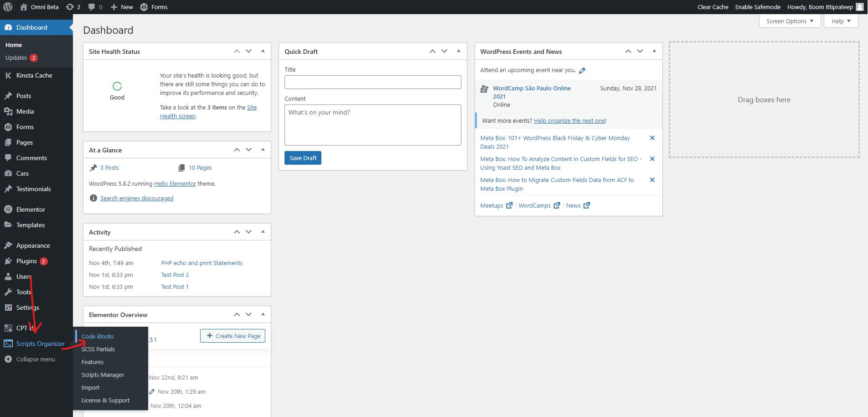Expand the Screen Options dropdown
The height and width of the screenshot is (417, 868).
point(790,21)
